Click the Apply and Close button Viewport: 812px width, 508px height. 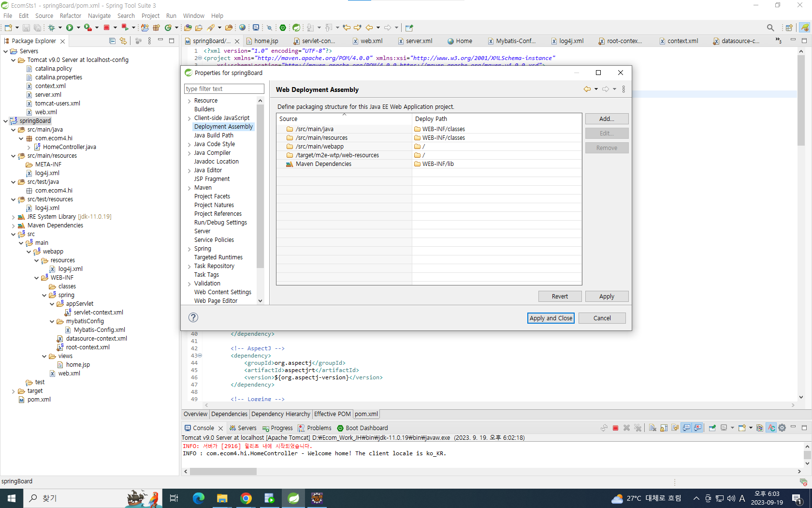pyautogui.click(x=551, y=318)
